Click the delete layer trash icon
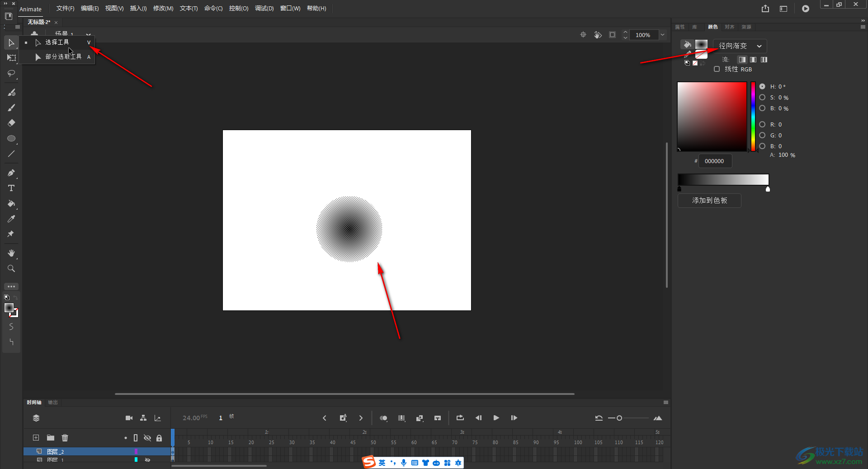 65,437
